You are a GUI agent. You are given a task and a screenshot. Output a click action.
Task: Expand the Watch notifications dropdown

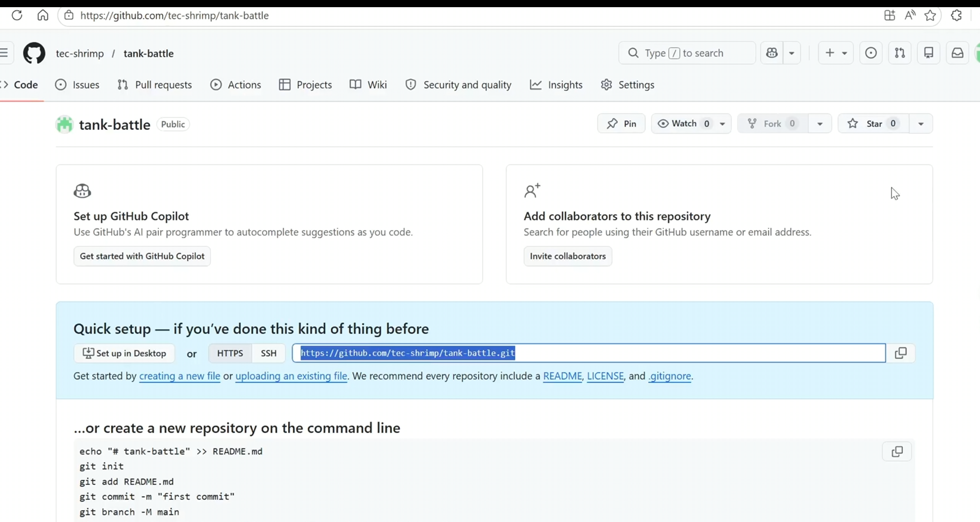coord(722,124)
